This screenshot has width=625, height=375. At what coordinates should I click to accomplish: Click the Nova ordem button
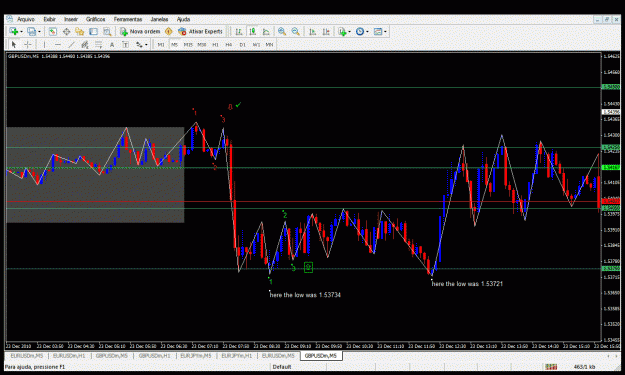coord(140,31)
